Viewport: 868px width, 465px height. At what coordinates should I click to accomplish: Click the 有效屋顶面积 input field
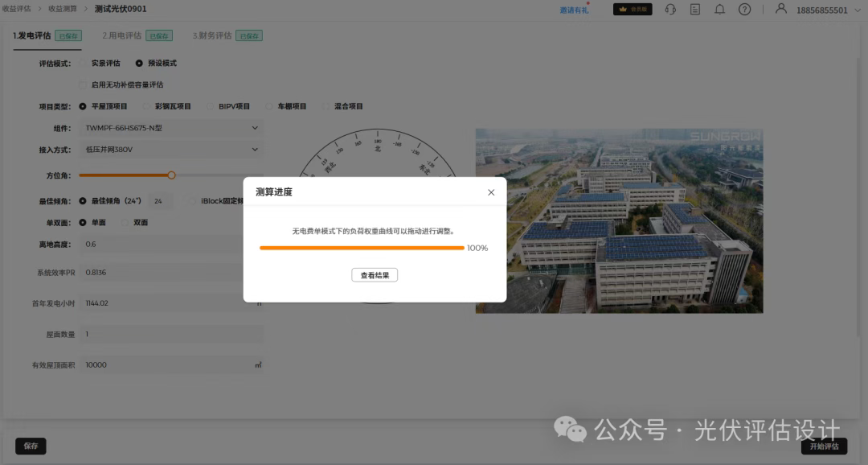[172, 364]
